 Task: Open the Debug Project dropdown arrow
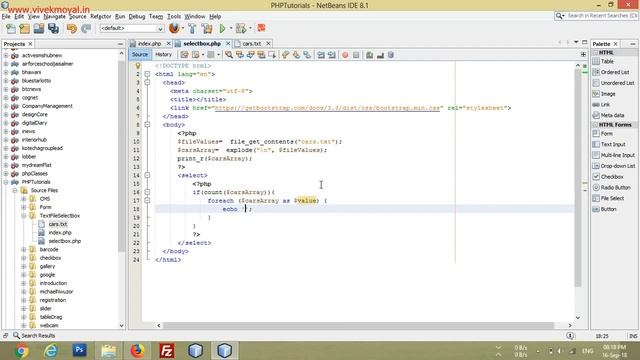[250, 28]
